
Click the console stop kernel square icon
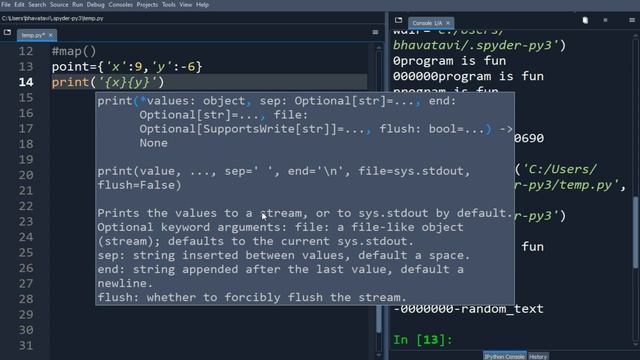(605, 20)
